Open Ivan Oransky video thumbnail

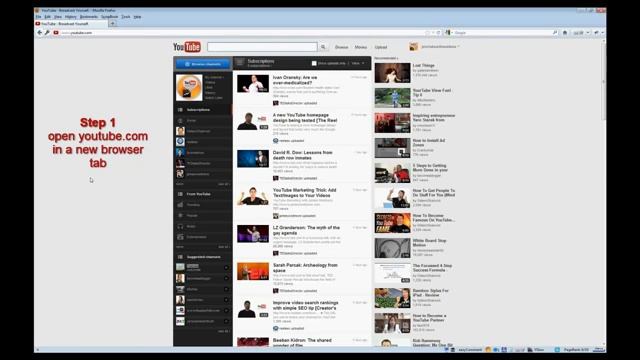(253, 83)
